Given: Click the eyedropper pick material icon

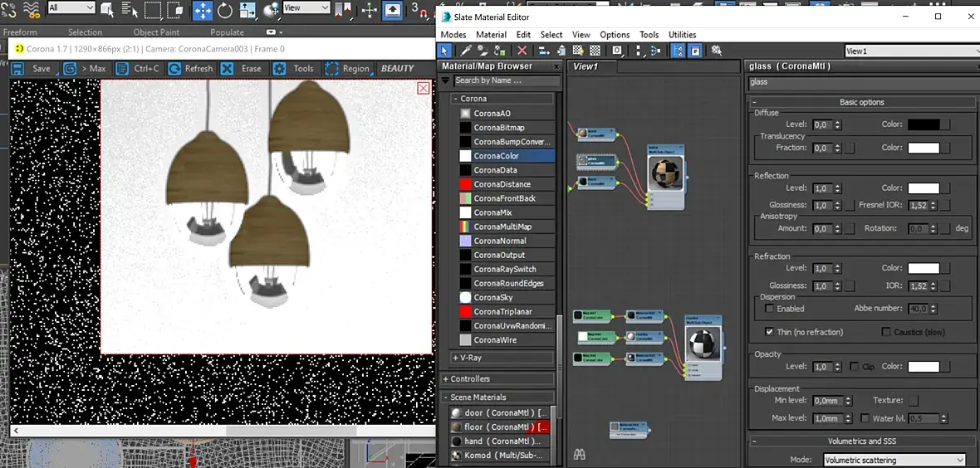Looking at the screenshot, I should coord(467,51).
